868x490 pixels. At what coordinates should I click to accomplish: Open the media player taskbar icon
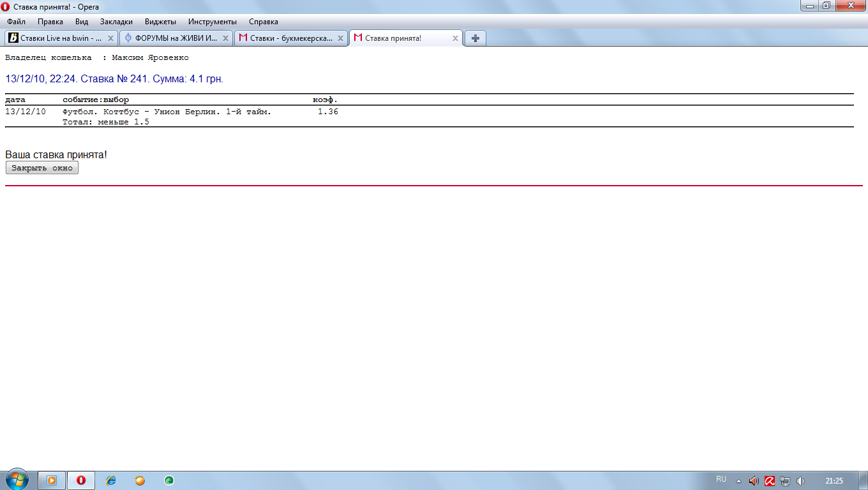[x=52, y=480]
